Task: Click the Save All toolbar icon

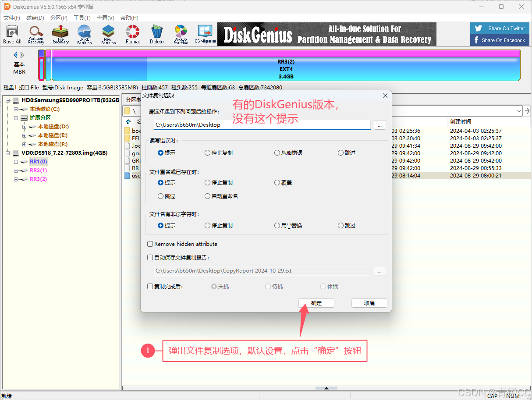Action: [12, 35]
